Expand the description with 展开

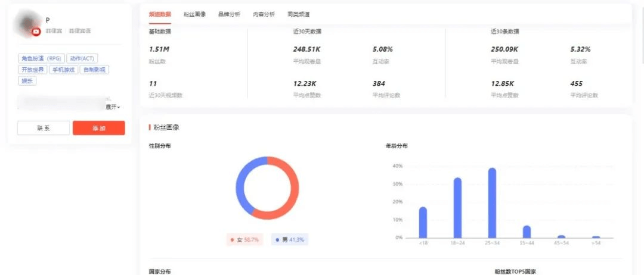click(113, 107)
